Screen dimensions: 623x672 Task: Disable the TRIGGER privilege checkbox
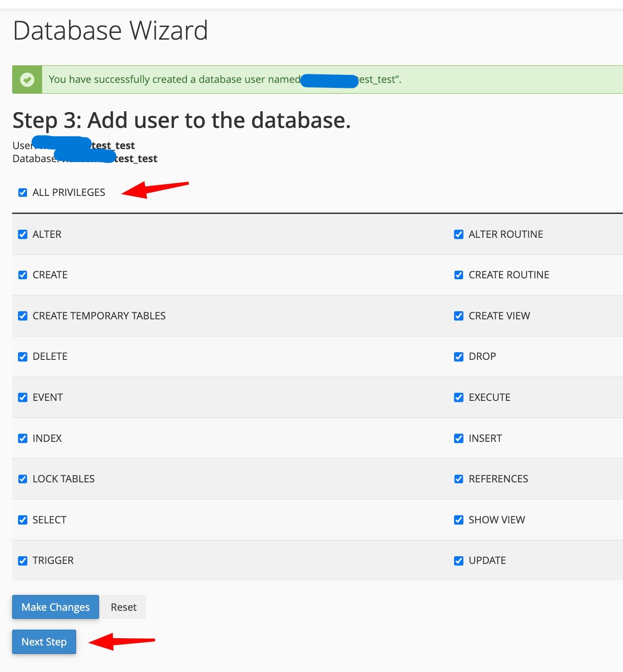point(23,561)
